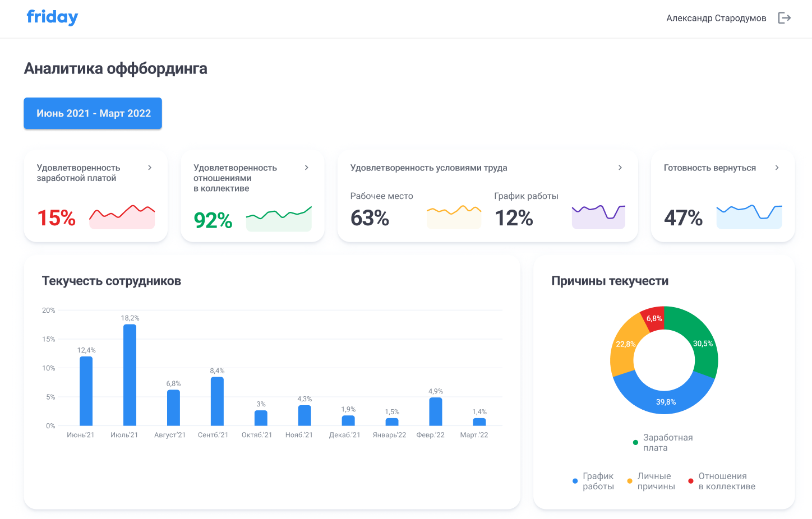
Task: Click the green team relations sparkline
Action: 279,217
